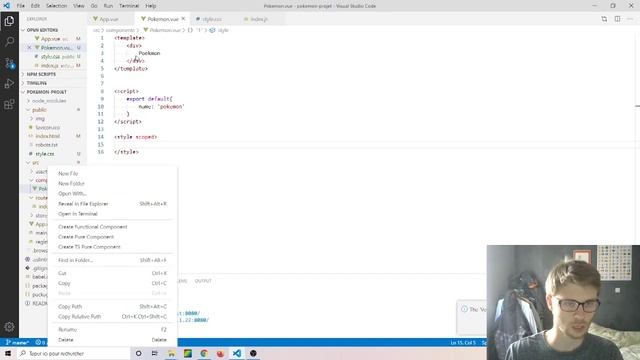The height and width of the screenshot is (360, 640).
Task: Open App.vue in Open Editors list
Action: [53, 39]
